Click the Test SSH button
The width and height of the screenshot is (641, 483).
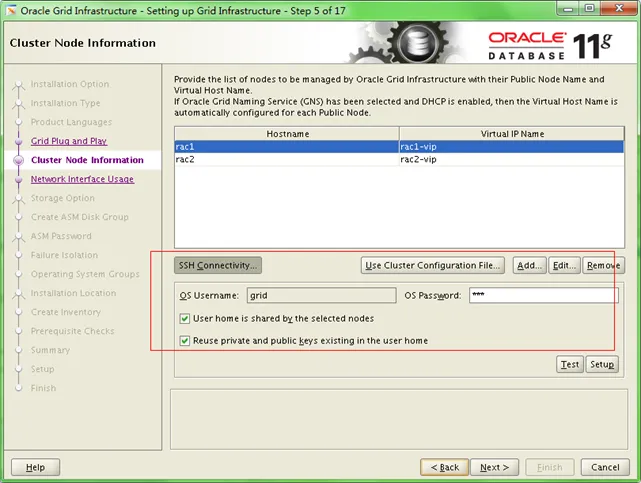570,364
